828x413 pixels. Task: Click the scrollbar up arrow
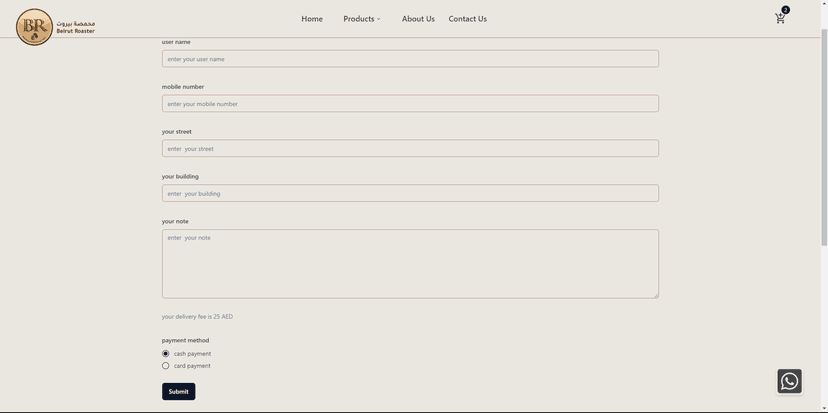point(823,4)
